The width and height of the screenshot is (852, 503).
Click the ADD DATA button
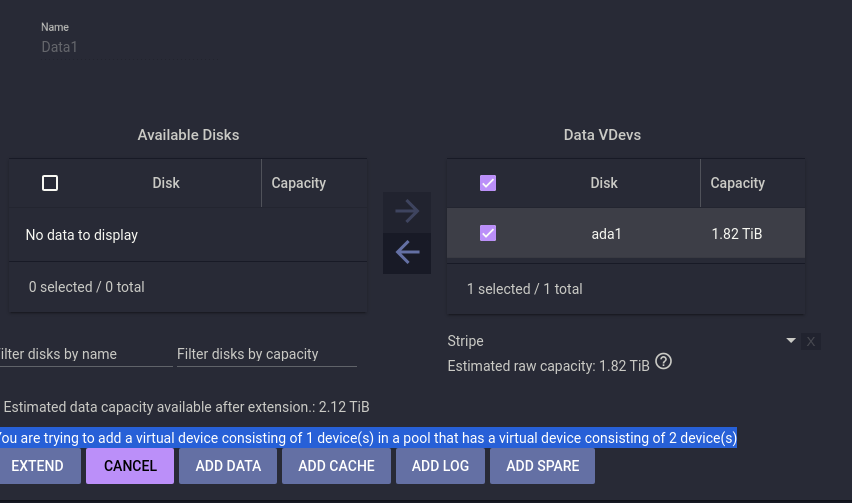click(228, 466)
